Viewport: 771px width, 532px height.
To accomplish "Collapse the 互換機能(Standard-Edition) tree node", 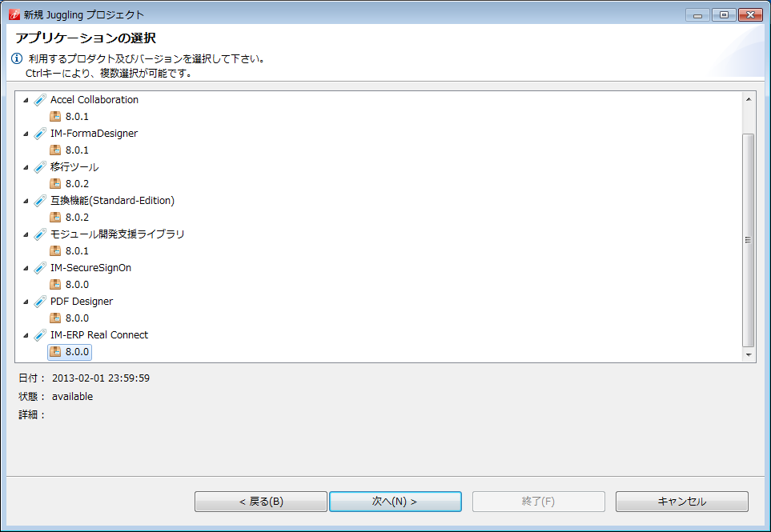I will pyautogui.click(x=26, y=201).
